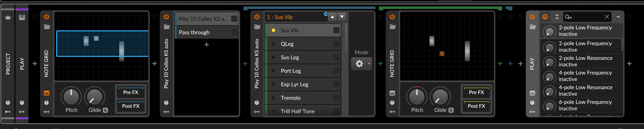Clear the search with the X icon
This screenshot has width=644, height=129.
[x=607, y=17]
